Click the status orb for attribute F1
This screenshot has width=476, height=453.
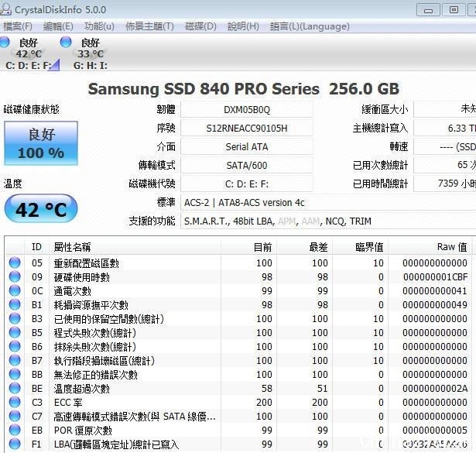[x=15, y=444]
